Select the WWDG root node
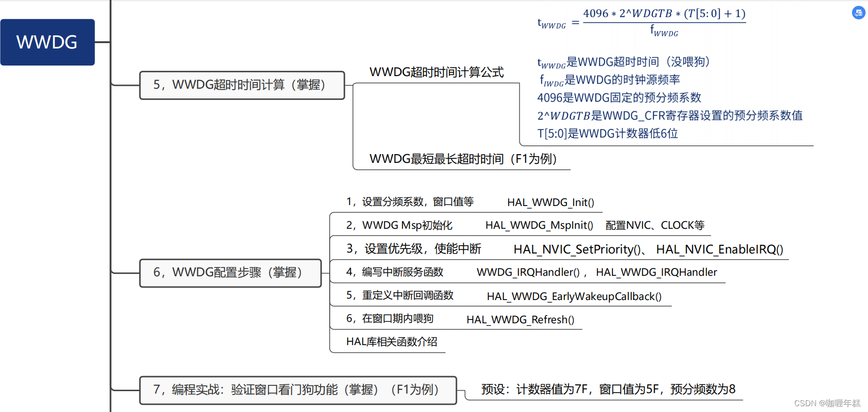This screenshot has height=412, width=868. [48, 42]
